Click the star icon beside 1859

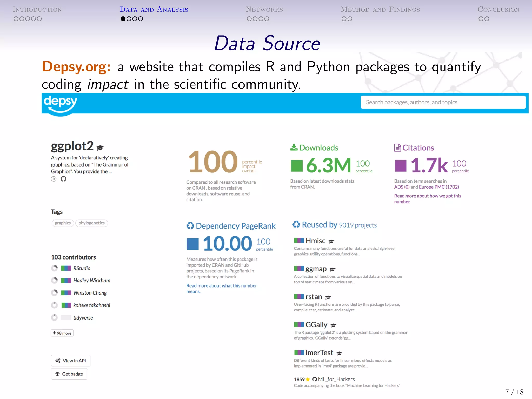click(308, 379)
